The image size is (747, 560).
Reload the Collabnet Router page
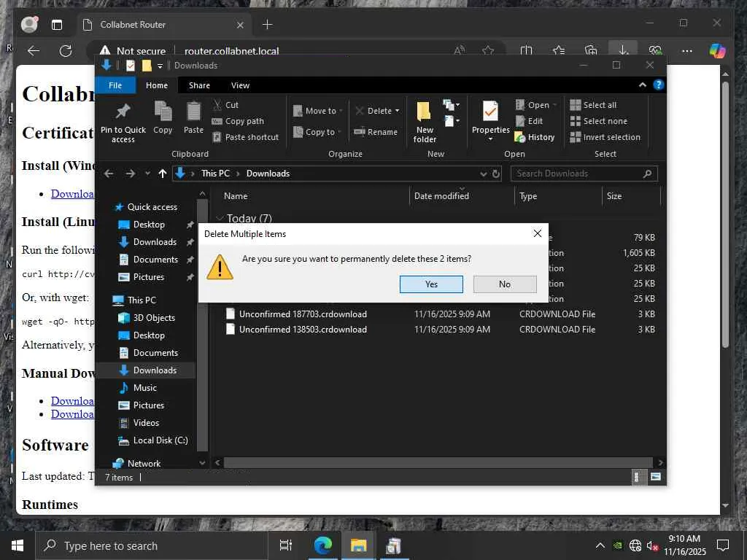(65, 51)
